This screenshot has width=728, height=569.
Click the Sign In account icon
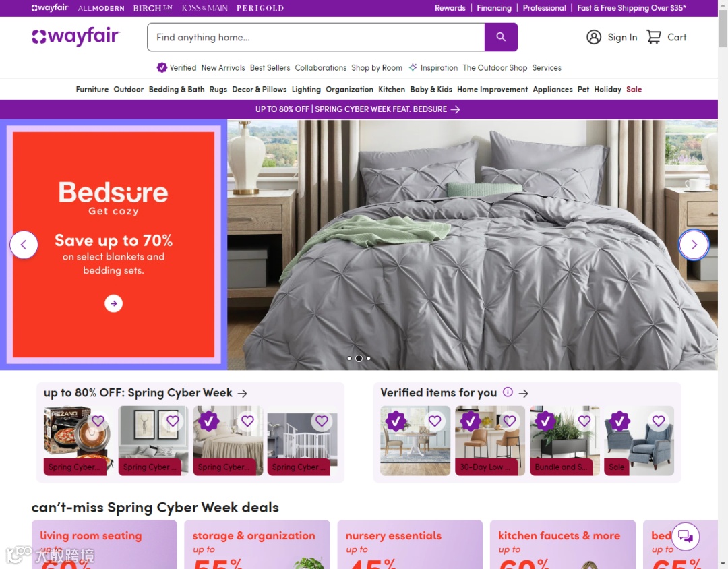(594, 37)
